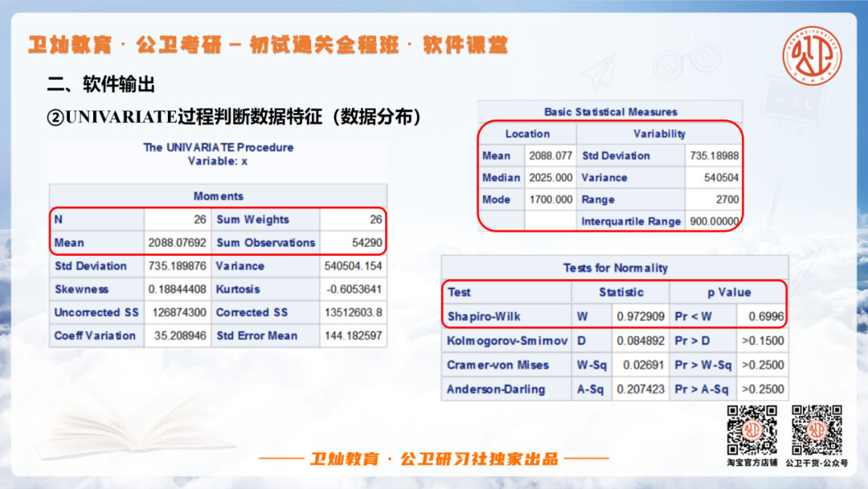868x489 pixels.
Task: Click Pr > D value >0.1500
Action: (x=762, y=340)
